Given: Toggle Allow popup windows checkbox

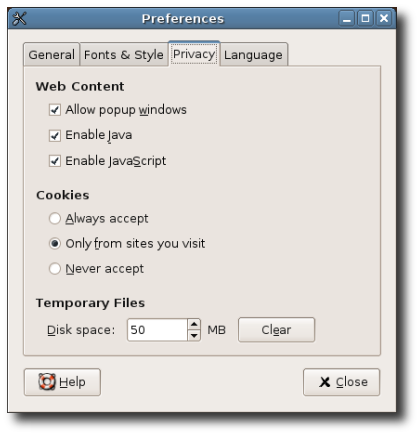Looking at the screenshot, I should click(x=55, y=110).
